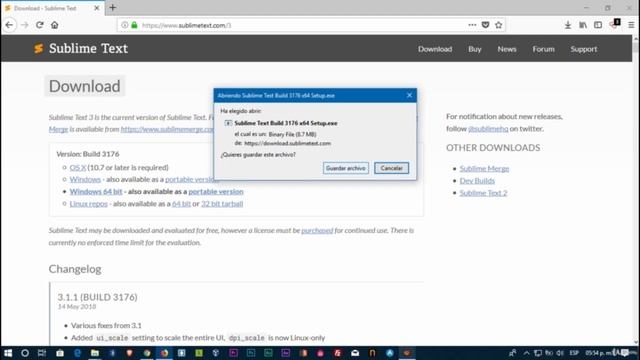Image resolution: width=640 pixels, height=360 pixels.
Task: Click Cancelar in the download dialog
Action: [391, 168]
